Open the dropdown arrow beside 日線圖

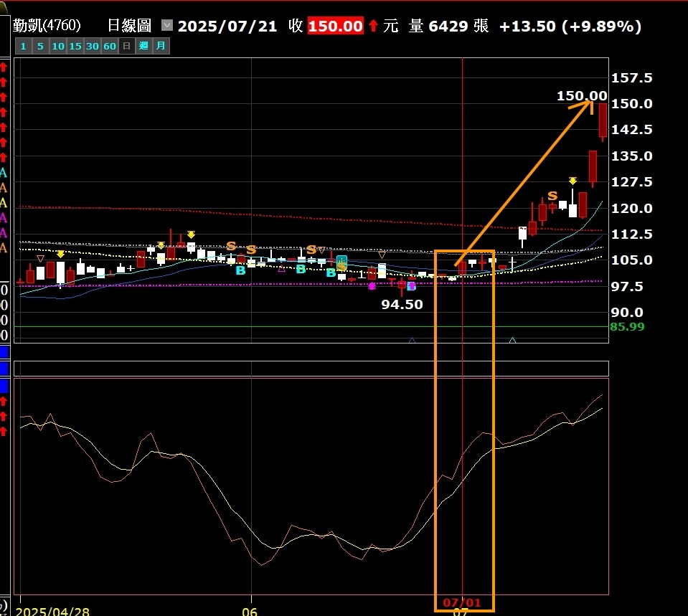(166, 25)
